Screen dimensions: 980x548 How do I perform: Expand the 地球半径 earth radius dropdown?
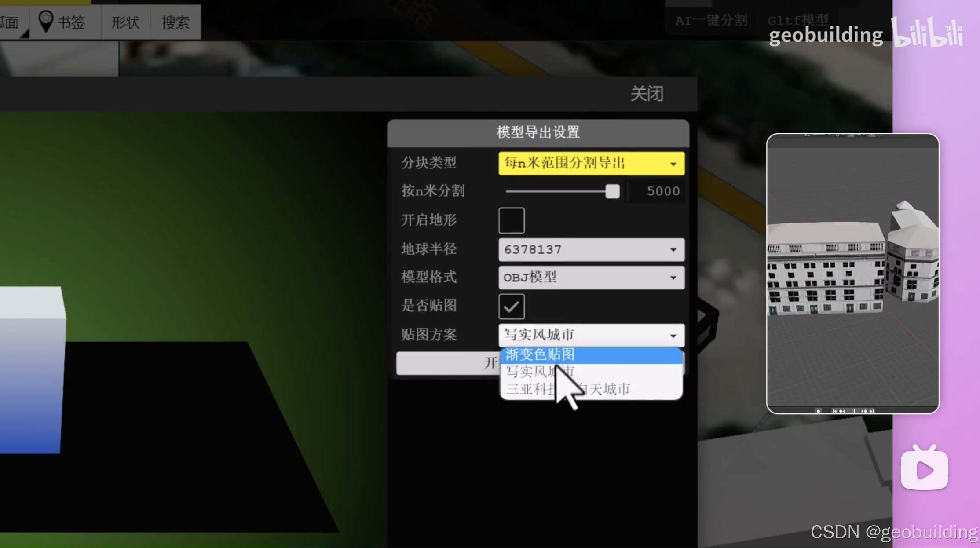[591, 249]
